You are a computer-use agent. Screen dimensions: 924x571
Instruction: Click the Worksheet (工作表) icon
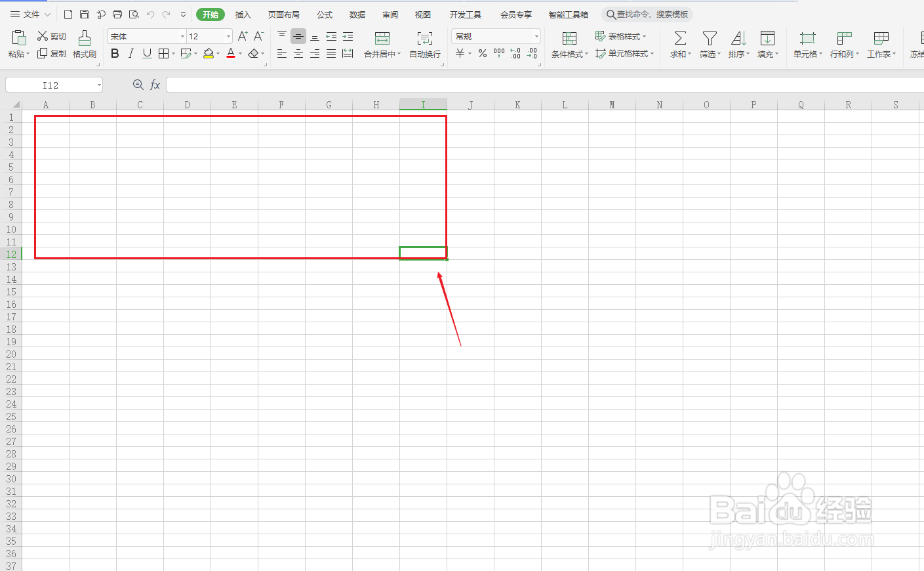pos(881,39)
